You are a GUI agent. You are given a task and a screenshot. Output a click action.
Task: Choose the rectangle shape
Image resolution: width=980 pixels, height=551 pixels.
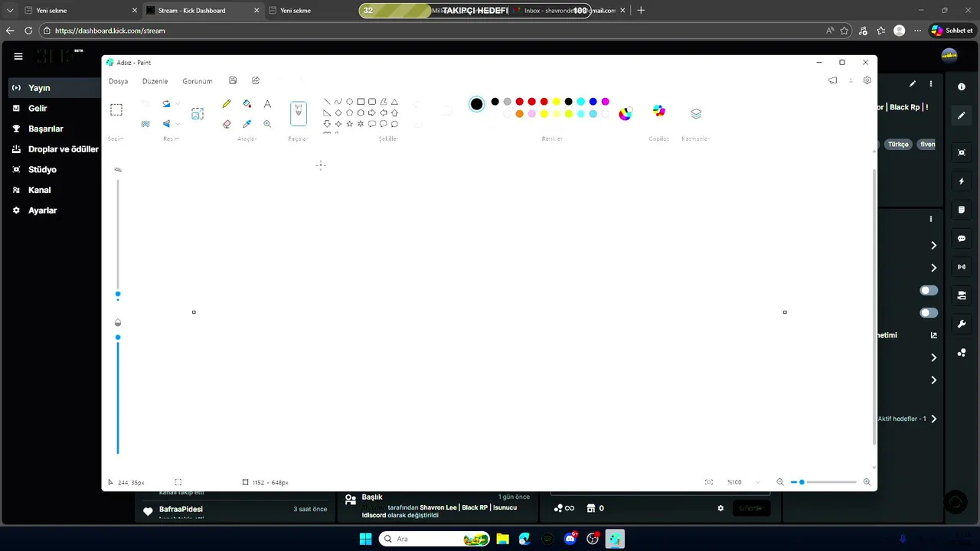(361, 101)
